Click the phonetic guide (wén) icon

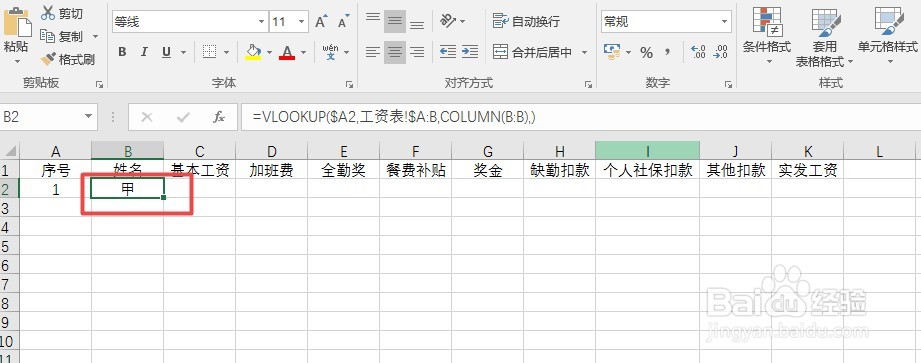point(331,52)
